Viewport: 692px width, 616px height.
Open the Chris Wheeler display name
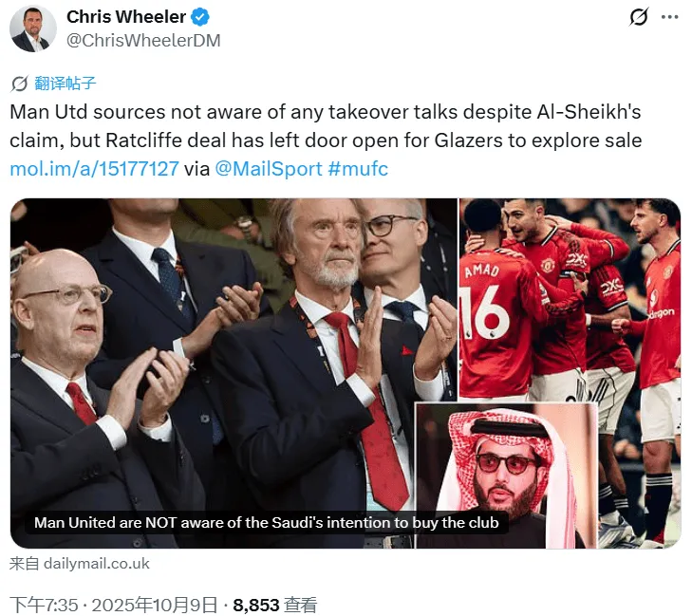[x=126, y=17]
